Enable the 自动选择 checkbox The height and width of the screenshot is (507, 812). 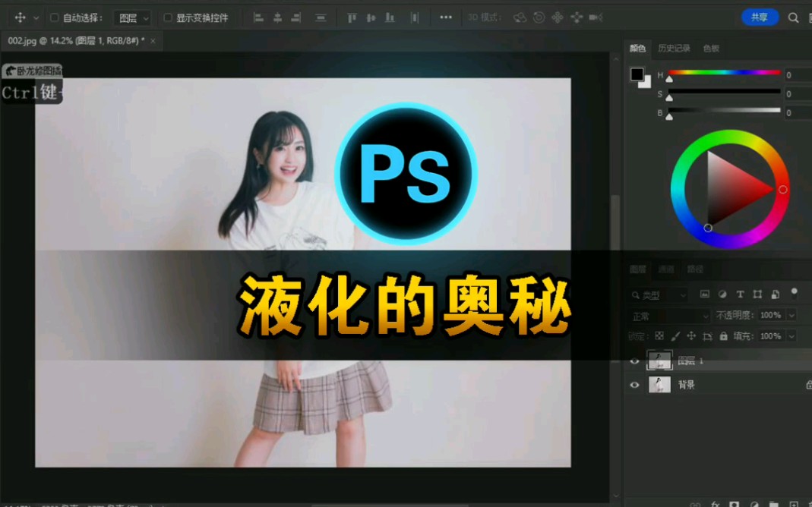[53, 17]
